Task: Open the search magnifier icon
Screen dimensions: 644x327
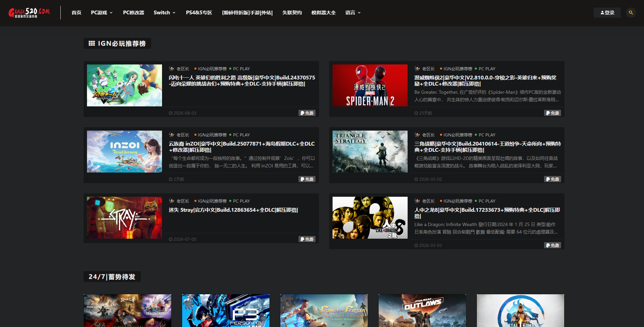Action: point(631,13)
